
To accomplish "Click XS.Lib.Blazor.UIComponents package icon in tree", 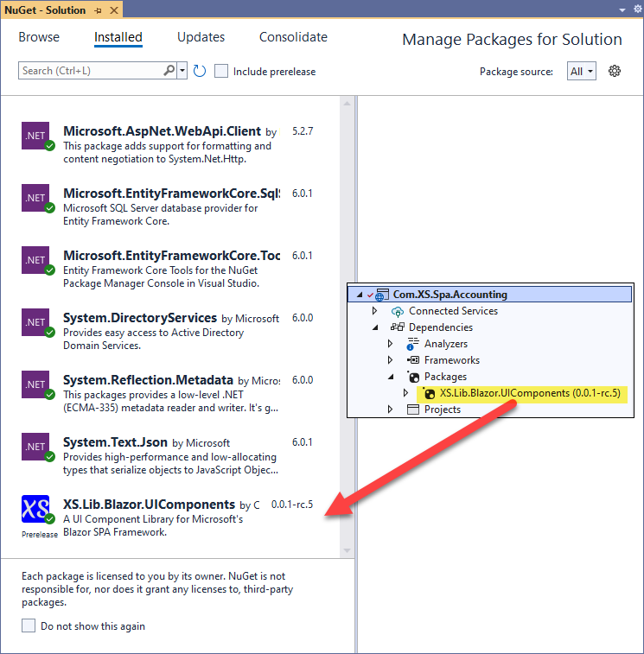I will click(429, 393).
